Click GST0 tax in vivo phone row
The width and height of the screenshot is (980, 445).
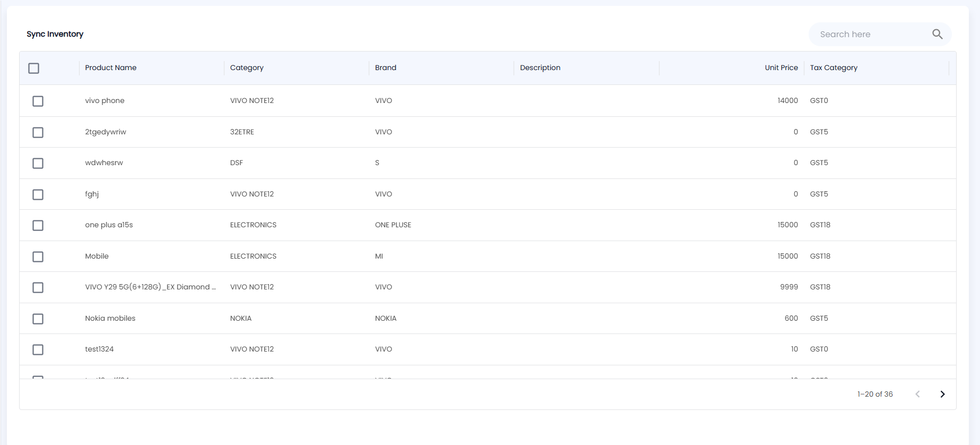[x=819, y=100]
